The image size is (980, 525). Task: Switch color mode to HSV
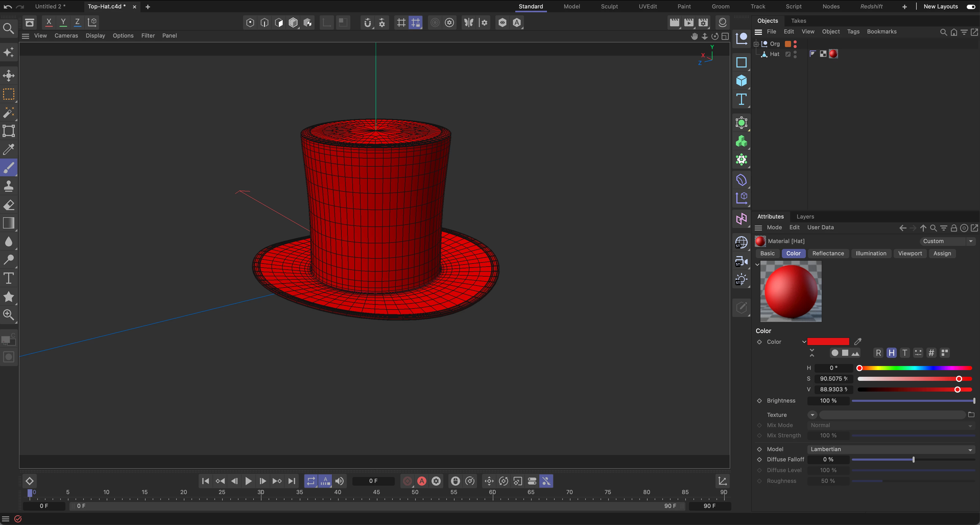point(891,353)
